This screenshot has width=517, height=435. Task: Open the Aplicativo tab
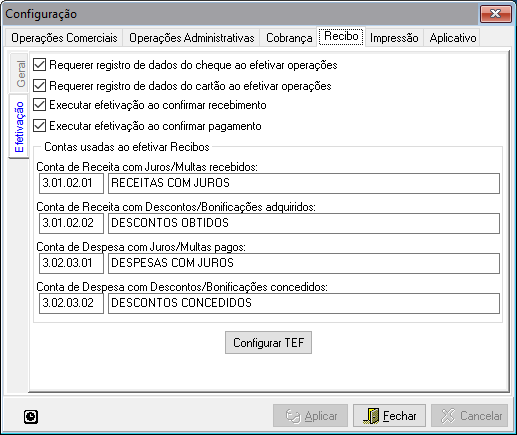(453, 38)
